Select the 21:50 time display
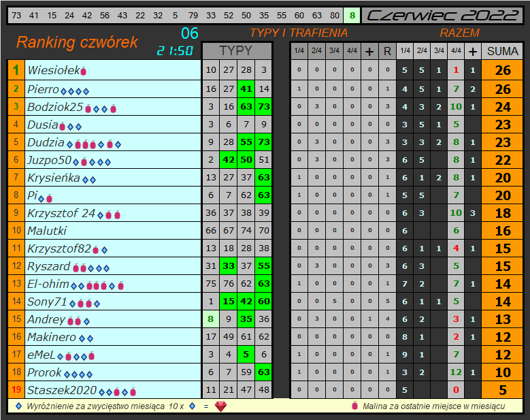The width and height of the screenshot is (530, 420). point(175,51)
